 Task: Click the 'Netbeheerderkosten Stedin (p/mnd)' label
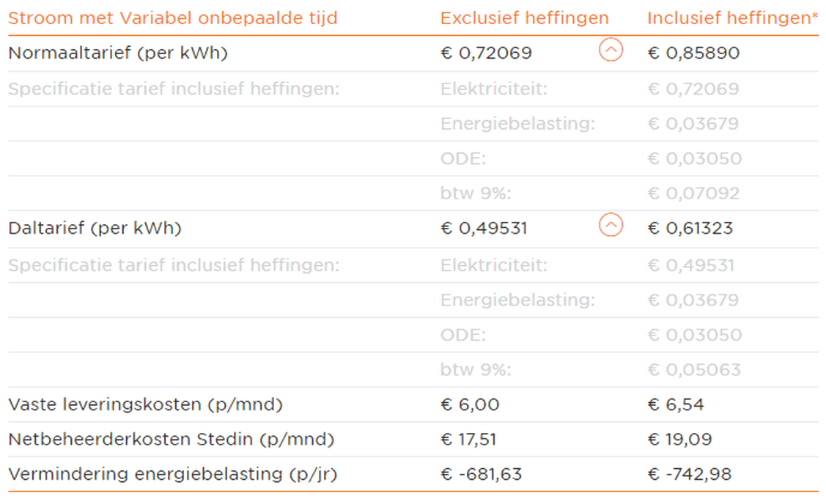(x=172, y=440)
